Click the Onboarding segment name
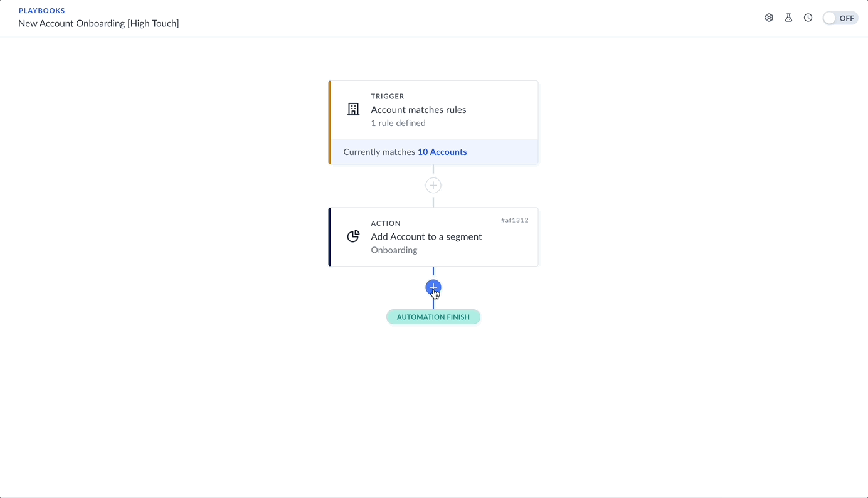The image size is (868, 498). (394, 250)
